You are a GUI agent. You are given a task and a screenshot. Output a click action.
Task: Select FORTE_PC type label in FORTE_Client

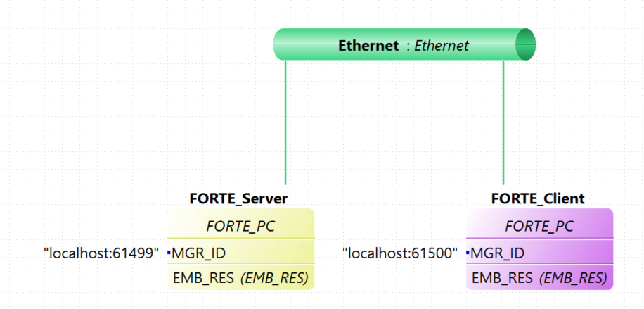pos(539,226)
